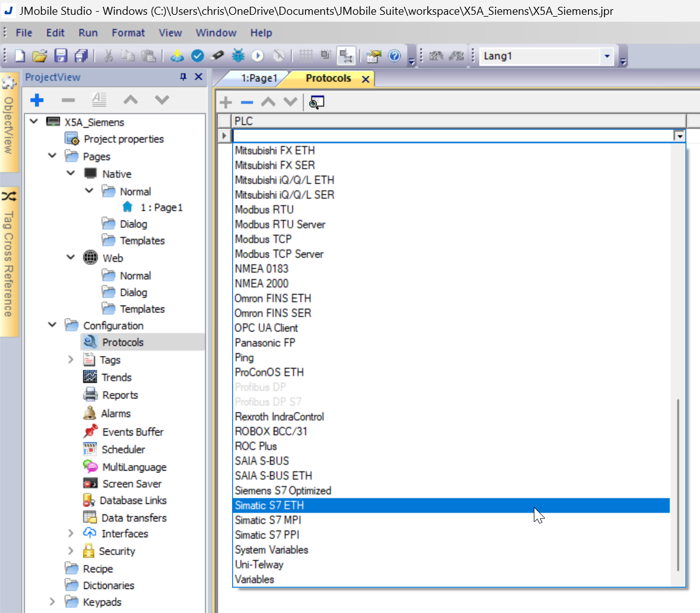
Task: Click the Save toolbar icon
Action: 61,56
